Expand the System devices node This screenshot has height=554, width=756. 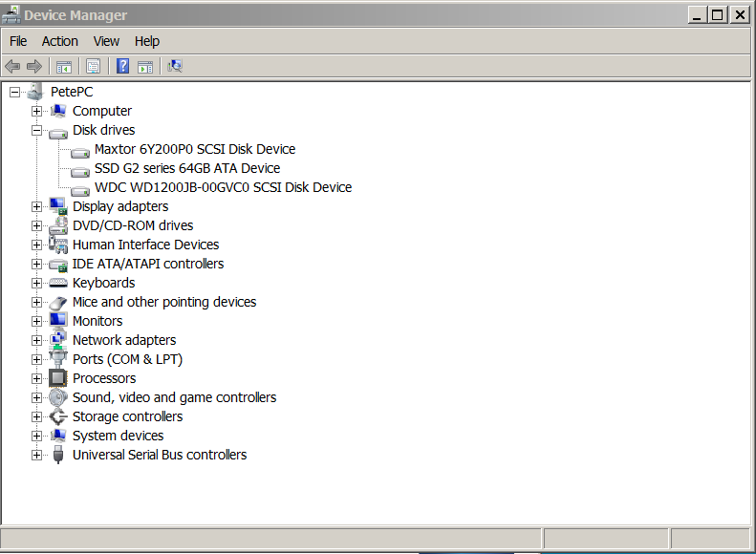36,436
